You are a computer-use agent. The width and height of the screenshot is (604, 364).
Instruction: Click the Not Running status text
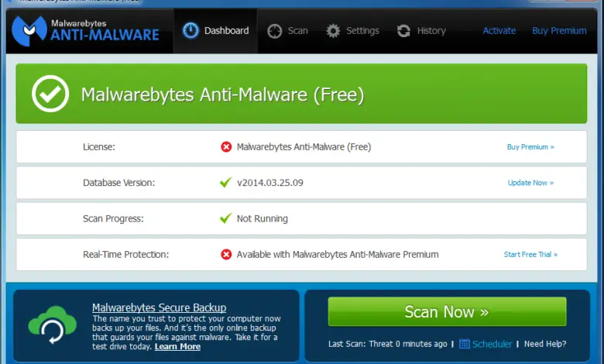pyautogui.click(x=263, y=218)
